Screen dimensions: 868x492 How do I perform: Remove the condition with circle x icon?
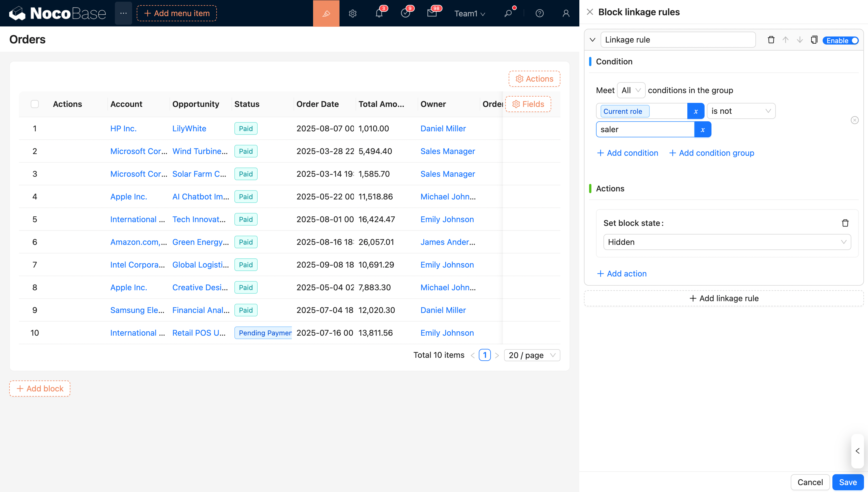[x=855, y=120]
